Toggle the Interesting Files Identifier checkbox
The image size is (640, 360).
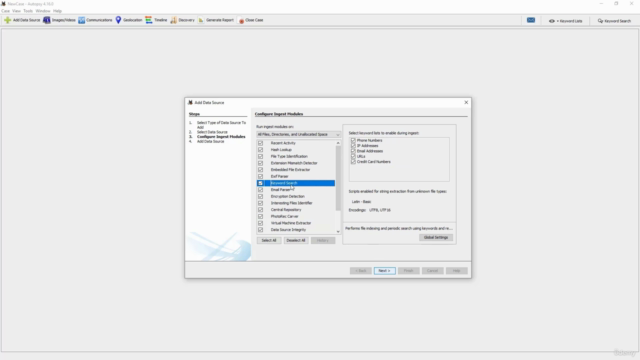coord(260,203)
